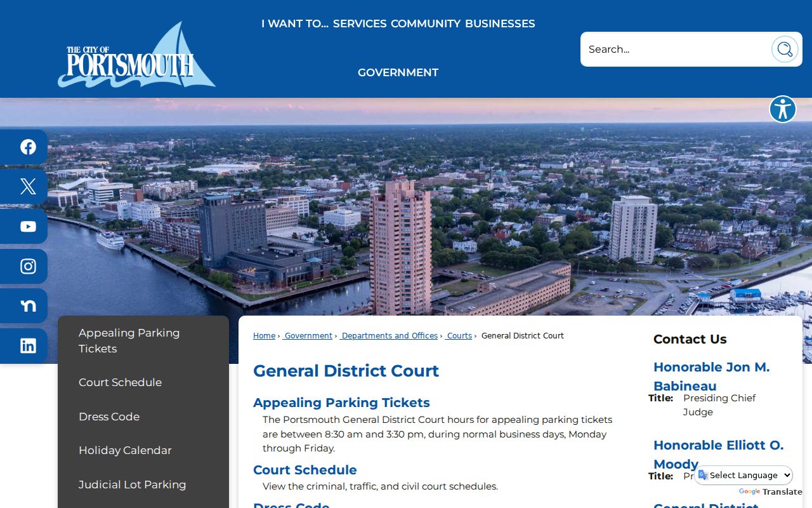The height and width of the screenshot is (508, 812).
Task: Click the General District Court page title
Action: (x=346, y=371)
